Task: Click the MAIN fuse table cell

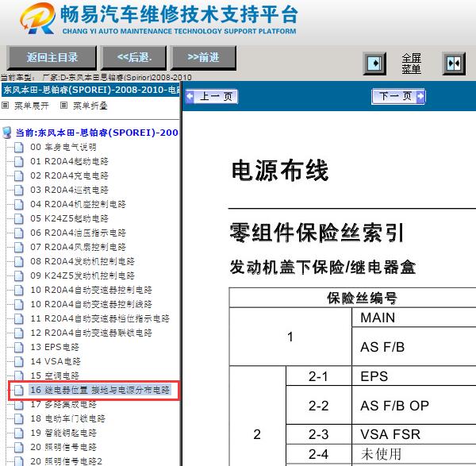Action: (414, 318)
